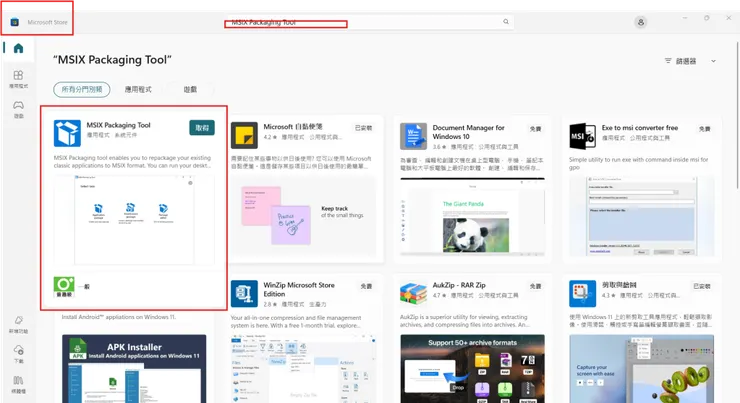Open Support 50+ archive formats image
The width and height of the screenshot is (740, 403).
(472, 369)
